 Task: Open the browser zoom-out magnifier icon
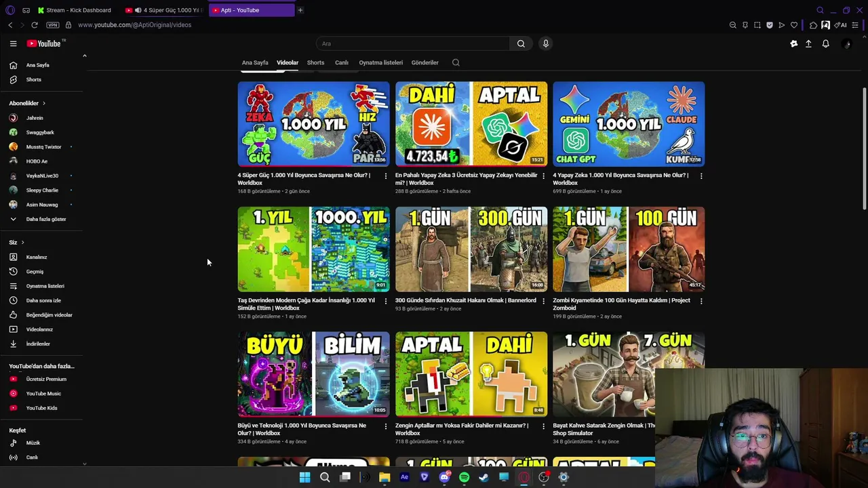click(733, 25)
